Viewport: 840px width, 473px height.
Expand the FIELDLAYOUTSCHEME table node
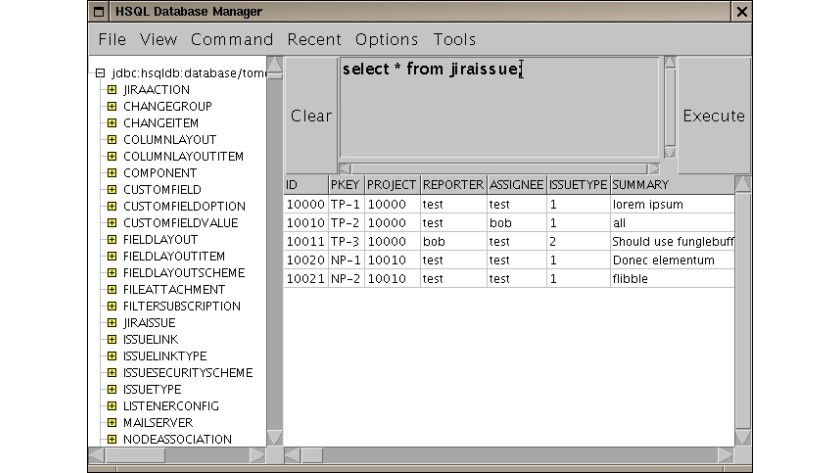click(x=111, y=272)
